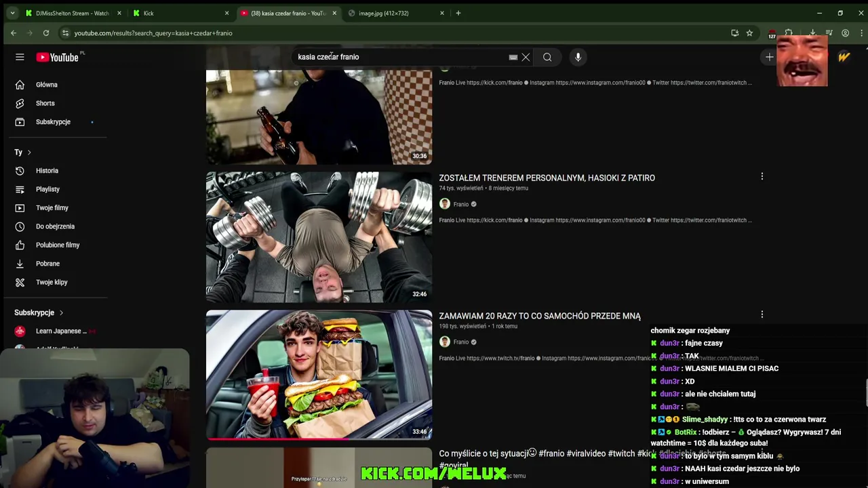
Task: Open the YouTube account avatar menu
Action: coord(844,58)
